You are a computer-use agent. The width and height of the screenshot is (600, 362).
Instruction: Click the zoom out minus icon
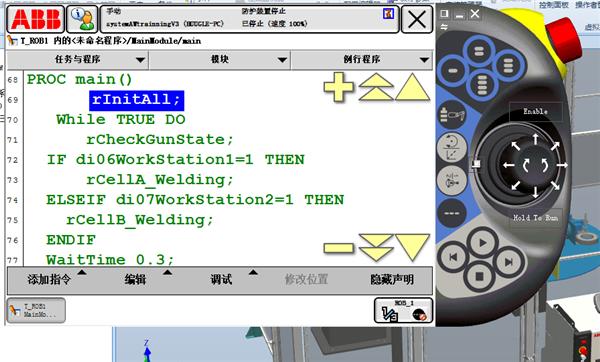[x=338, y=248]
